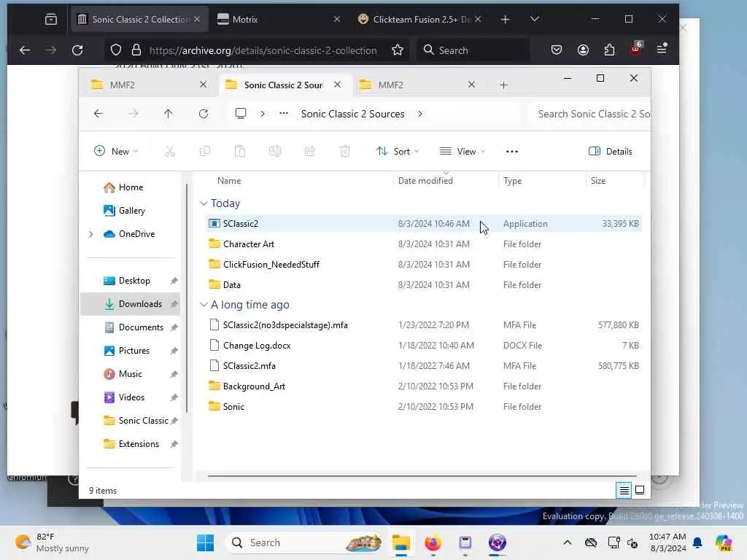747x560 pixels.
Task: Open Firefox account icon
Action: click(583, 50)
